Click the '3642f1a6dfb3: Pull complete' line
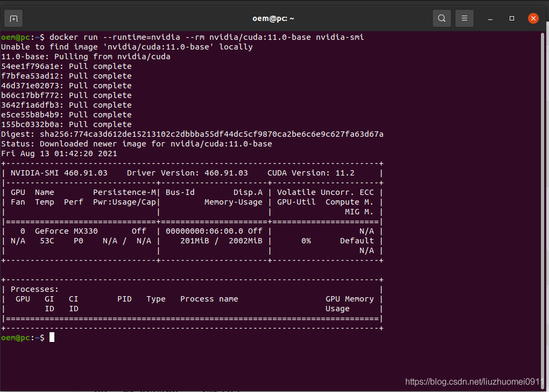 click(x=67, y=105)
